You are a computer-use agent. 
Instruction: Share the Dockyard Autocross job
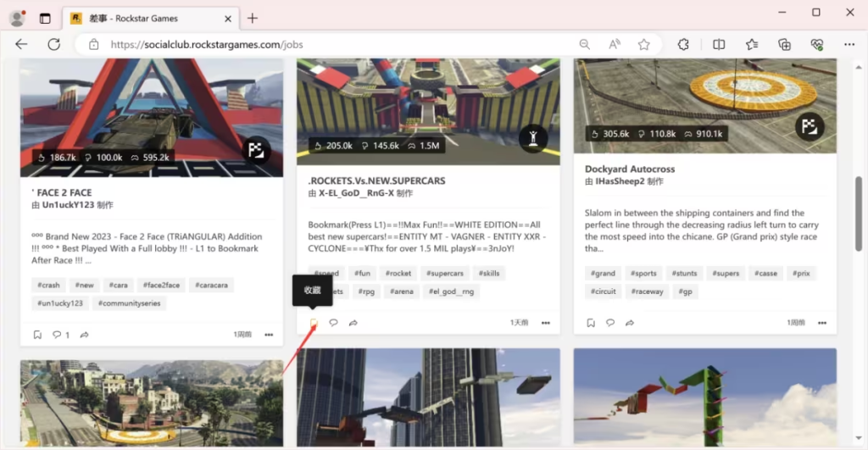[x=630, y=322]
